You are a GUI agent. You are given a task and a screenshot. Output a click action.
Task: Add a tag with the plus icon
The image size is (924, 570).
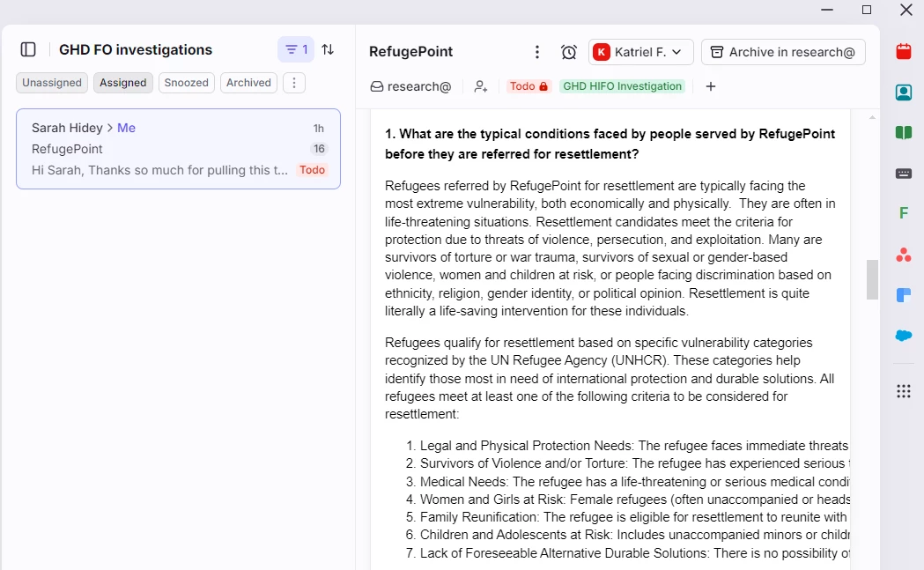711,86
